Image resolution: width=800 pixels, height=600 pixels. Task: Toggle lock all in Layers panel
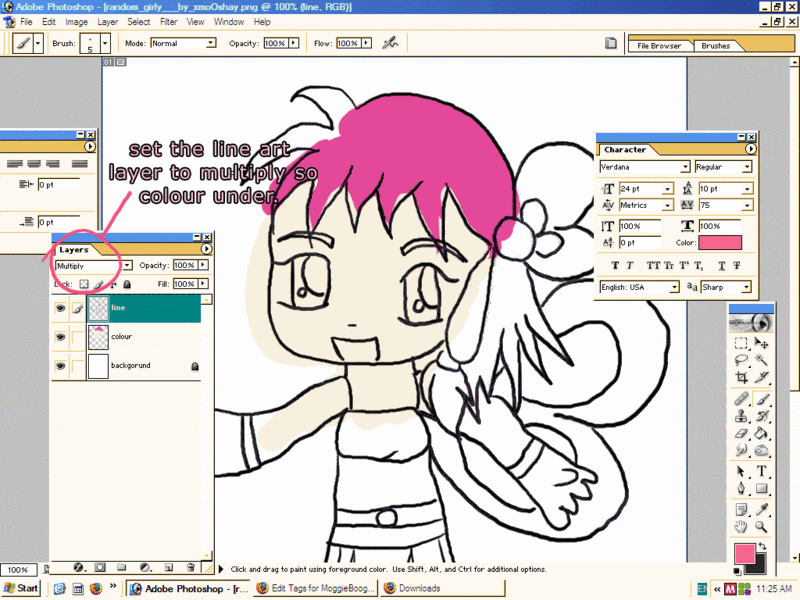click(x=127, y=284)
